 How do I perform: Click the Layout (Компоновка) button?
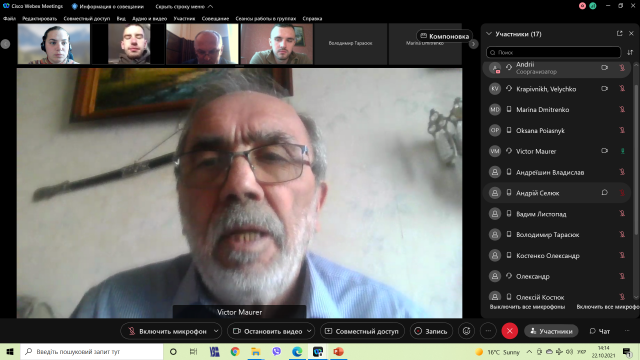pyautogui.click(x=444, y=36)
